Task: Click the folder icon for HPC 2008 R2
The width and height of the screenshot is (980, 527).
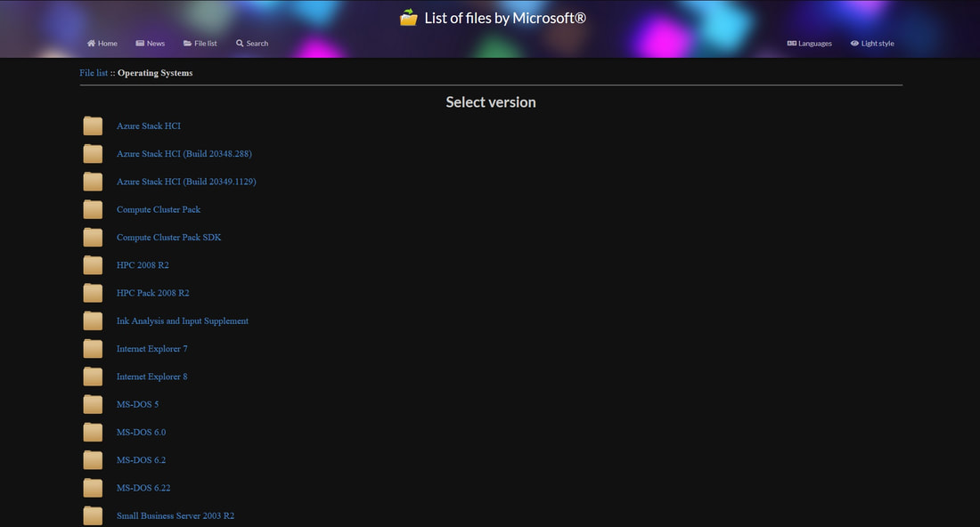Action: point(93,265)
